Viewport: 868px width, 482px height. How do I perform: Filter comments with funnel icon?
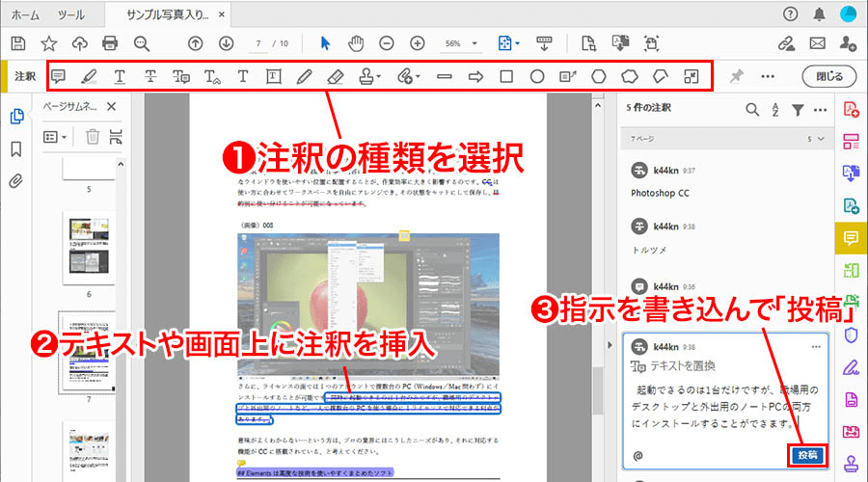click(798, 110)
